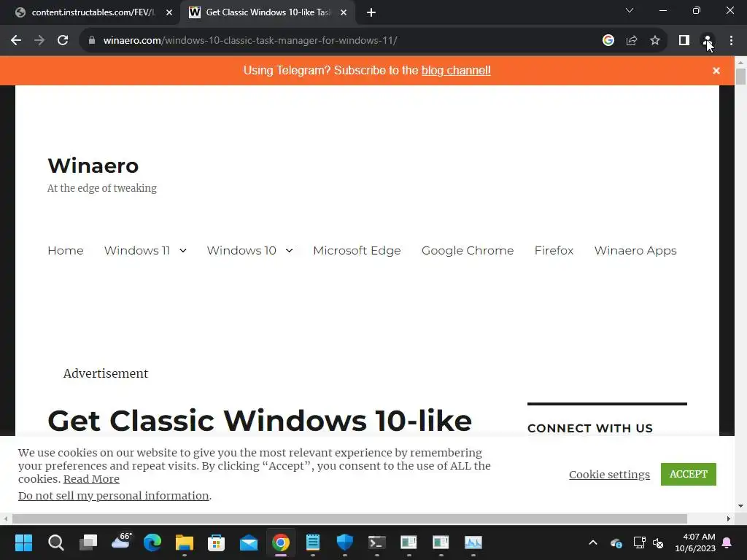Screen dimensions: 747x560
Task: Open Task View on the taskbar
Action: coord(88,542)
